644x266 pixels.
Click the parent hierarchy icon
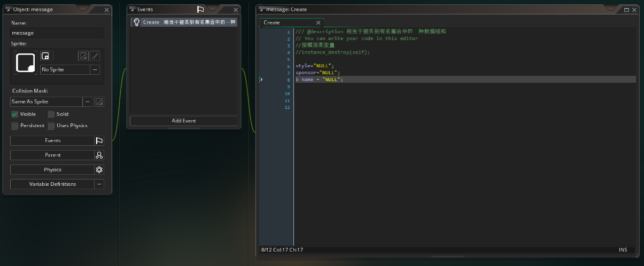[99, 155]
